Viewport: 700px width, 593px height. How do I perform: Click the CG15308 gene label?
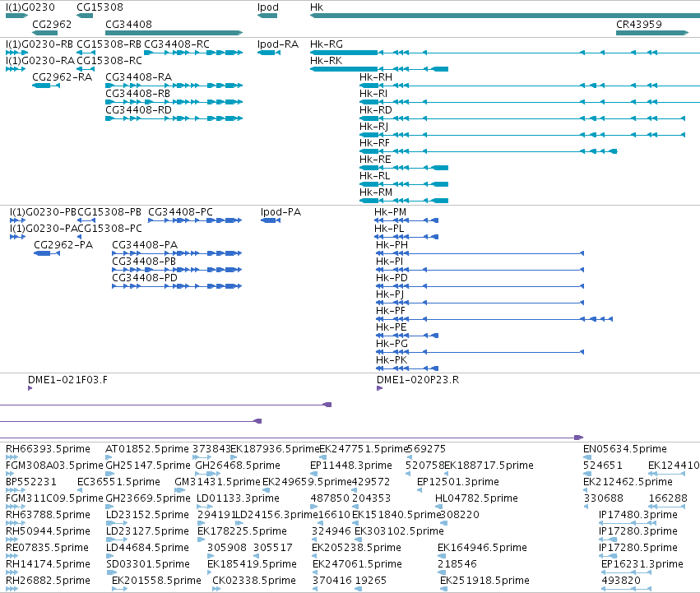tap(100, 7)
